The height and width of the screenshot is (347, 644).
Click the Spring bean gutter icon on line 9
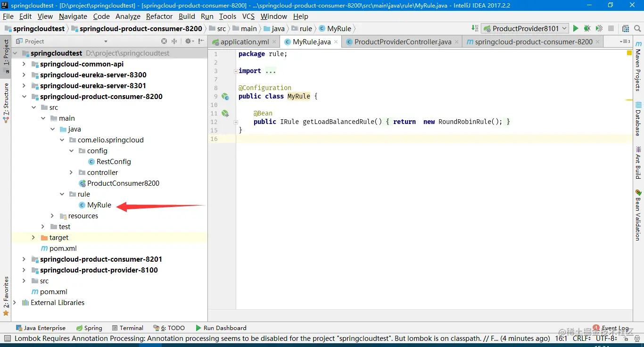225,96
